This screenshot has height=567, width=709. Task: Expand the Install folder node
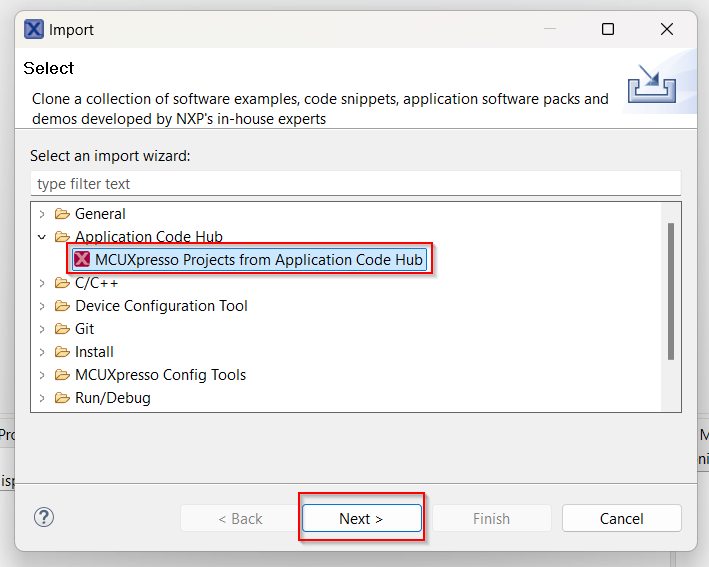click(x=42, y=352)
